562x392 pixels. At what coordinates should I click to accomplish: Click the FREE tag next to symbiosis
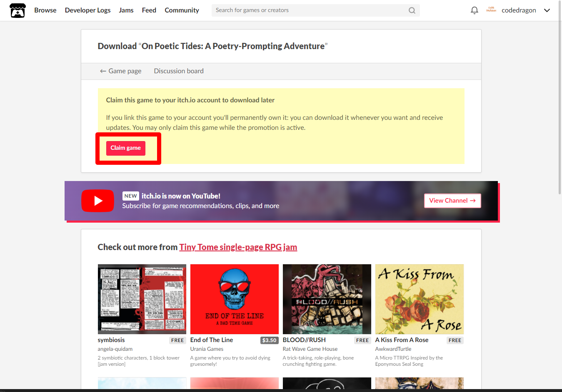coord(177,340)
